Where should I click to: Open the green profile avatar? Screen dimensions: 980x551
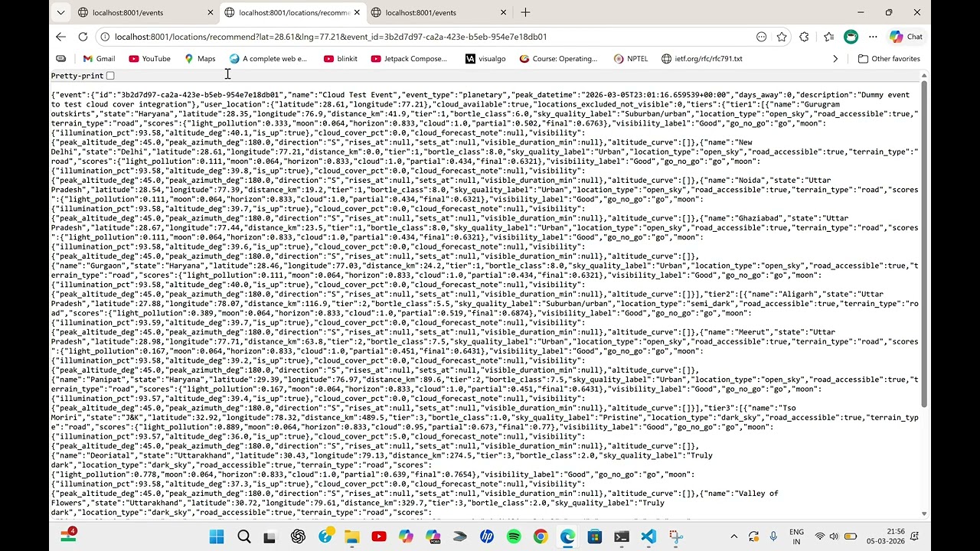(x=851, y=37)
